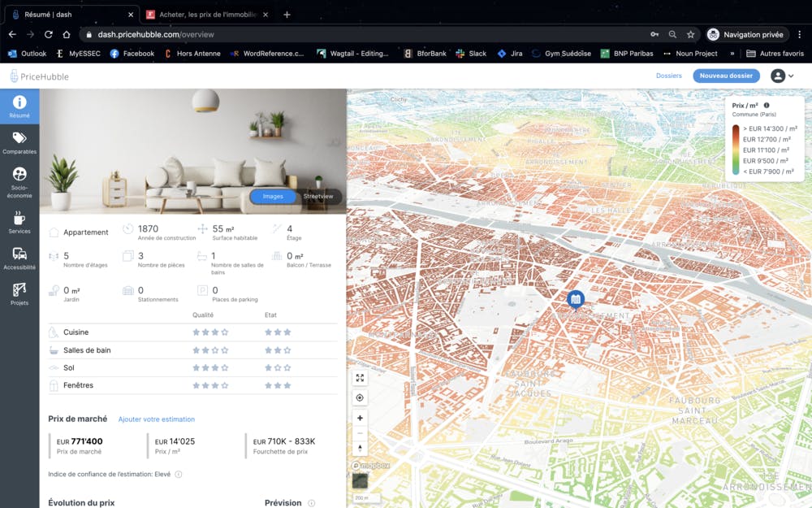This screenshot has width=812, height=508.
Task: Open the user account dropdown
Action: click(782, 76)
